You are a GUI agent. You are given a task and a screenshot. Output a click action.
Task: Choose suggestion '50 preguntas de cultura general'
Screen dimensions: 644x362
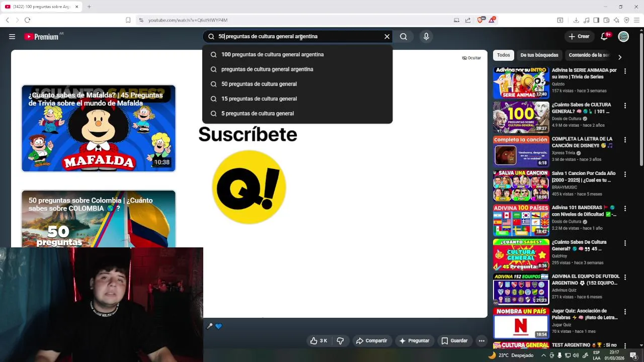coord(297,84)
